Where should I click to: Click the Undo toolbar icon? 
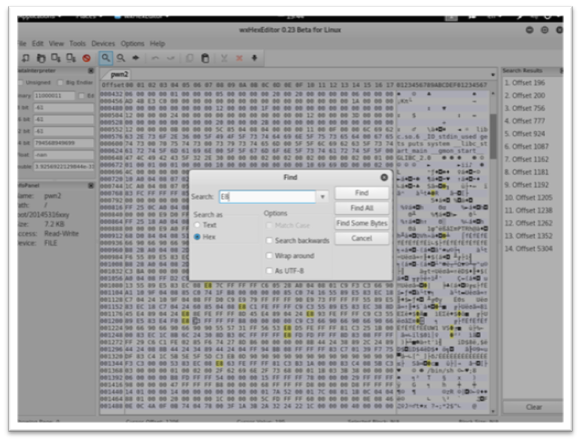coord(155,58)
